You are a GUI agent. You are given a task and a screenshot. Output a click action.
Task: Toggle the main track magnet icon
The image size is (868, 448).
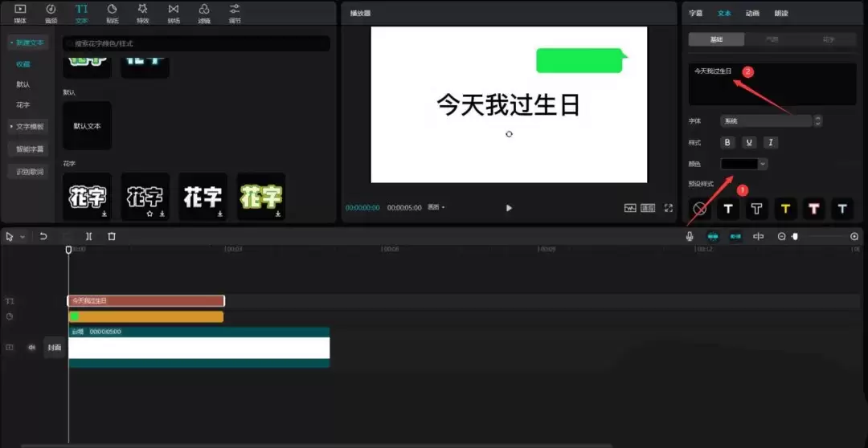coord(713,236)
